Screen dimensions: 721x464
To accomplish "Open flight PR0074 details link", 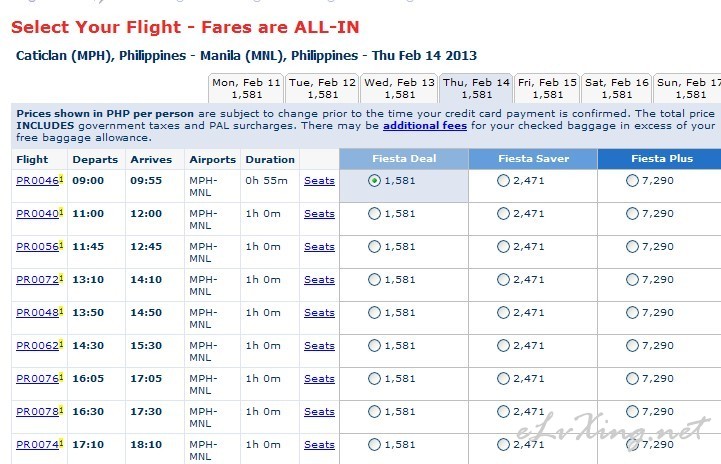I will [x=38, y=445].
